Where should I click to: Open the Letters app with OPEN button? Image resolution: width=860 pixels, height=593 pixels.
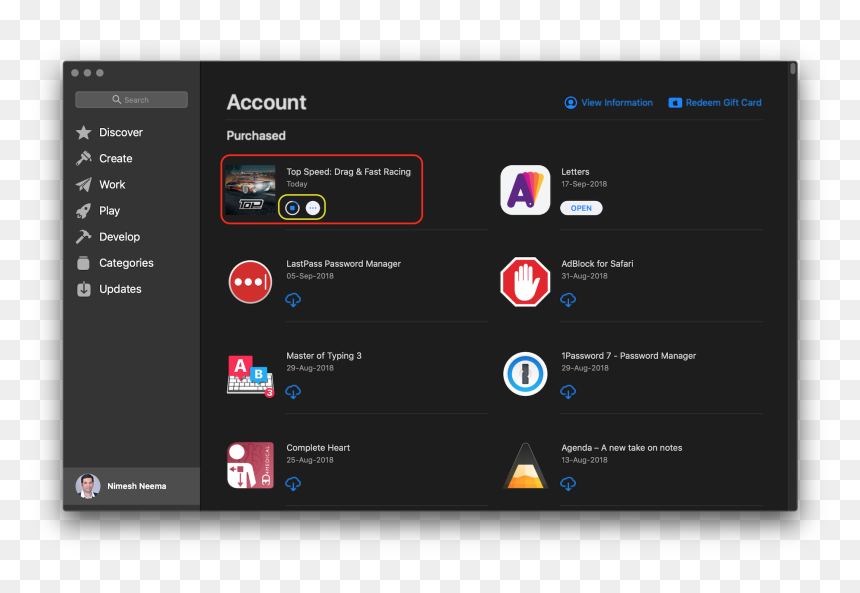(x=581, y=208)
